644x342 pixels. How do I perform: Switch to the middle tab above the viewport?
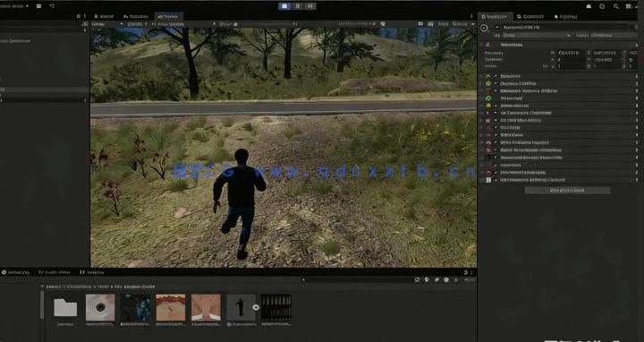pos(136,16)
